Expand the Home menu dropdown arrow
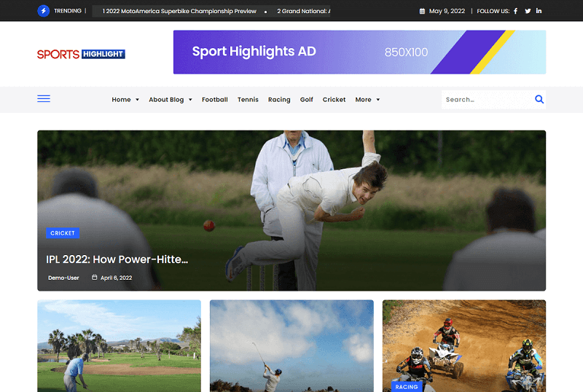This screenshot has height=392, width=583. 137,100
